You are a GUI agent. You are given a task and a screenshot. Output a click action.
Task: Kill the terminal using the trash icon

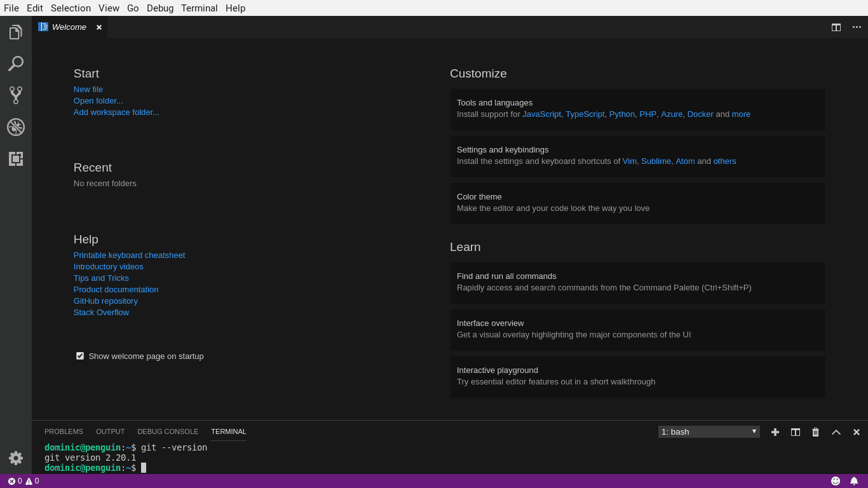(815, 431)
